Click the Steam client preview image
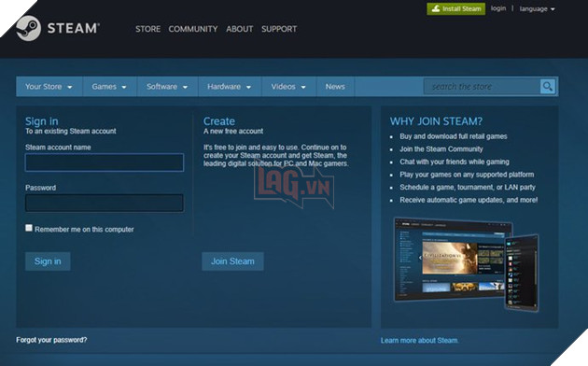This screenshot has width=588, height=366. coord(466,264)
